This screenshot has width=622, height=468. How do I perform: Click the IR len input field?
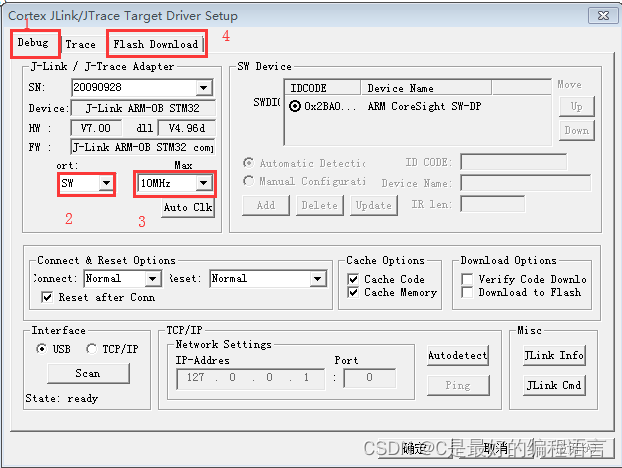click(x=492, y=204)
